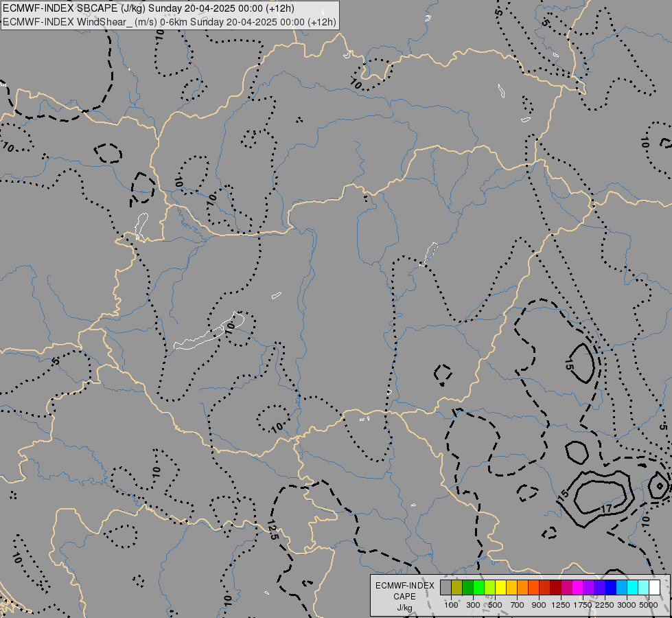Screen dimensions: 672x618
Task: Click the legend value 900
Action: [x=539, y=605]
